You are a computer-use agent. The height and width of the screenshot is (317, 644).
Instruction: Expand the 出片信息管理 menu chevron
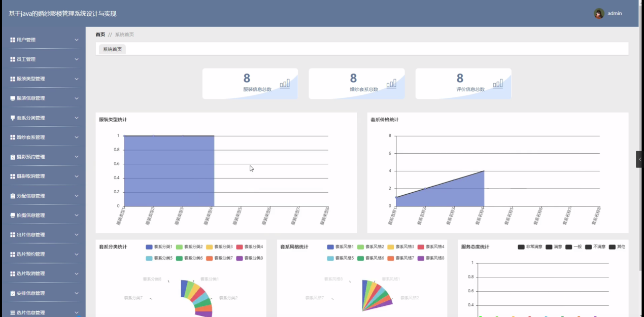tap(77, 235)
